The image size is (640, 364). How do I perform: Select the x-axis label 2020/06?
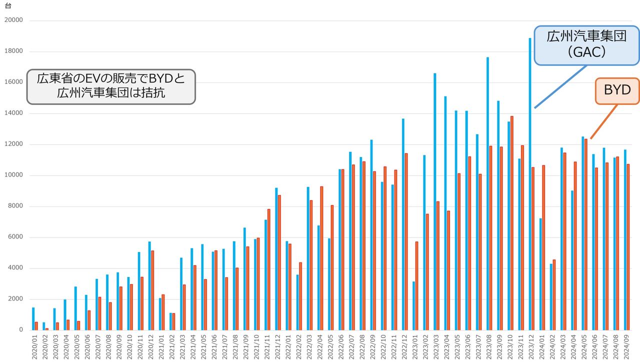coord(88,347)
